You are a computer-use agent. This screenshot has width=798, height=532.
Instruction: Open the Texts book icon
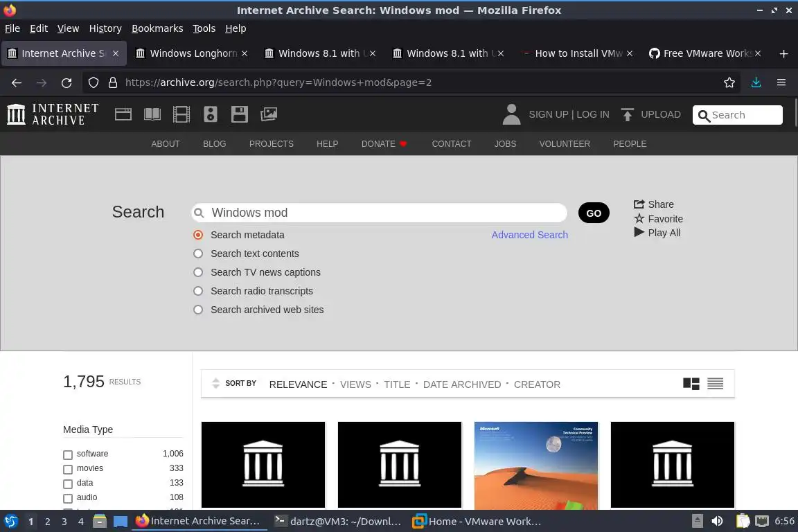(x=152, y=114)
